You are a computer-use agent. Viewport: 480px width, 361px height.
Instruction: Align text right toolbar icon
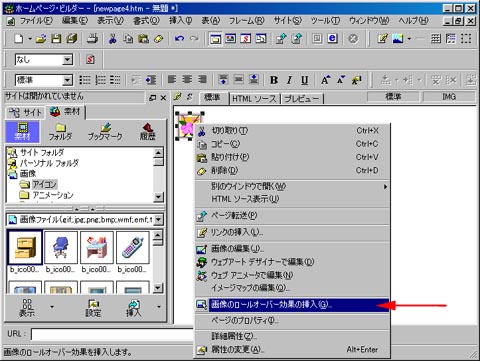click(202, 80)
